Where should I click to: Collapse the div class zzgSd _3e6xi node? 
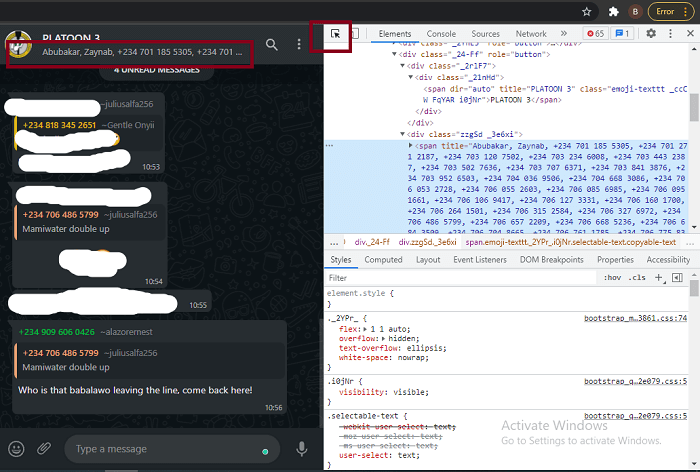(402, 134)
